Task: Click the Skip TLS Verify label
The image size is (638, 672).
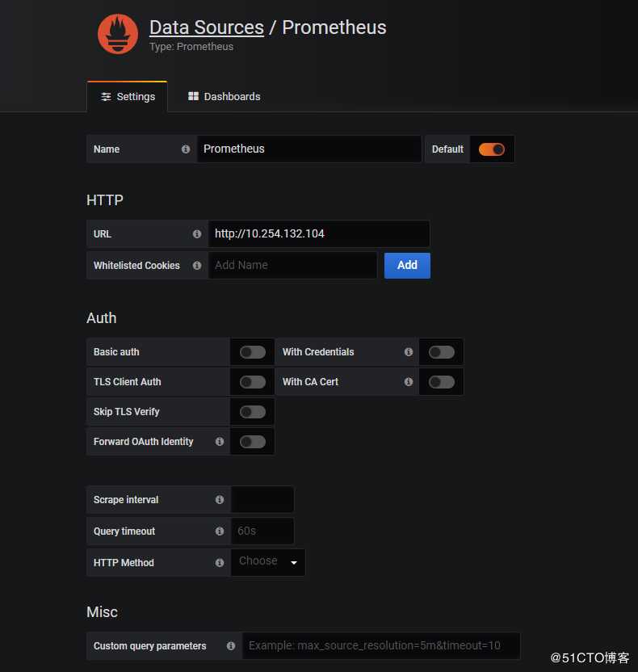Action: click(127, 412)
